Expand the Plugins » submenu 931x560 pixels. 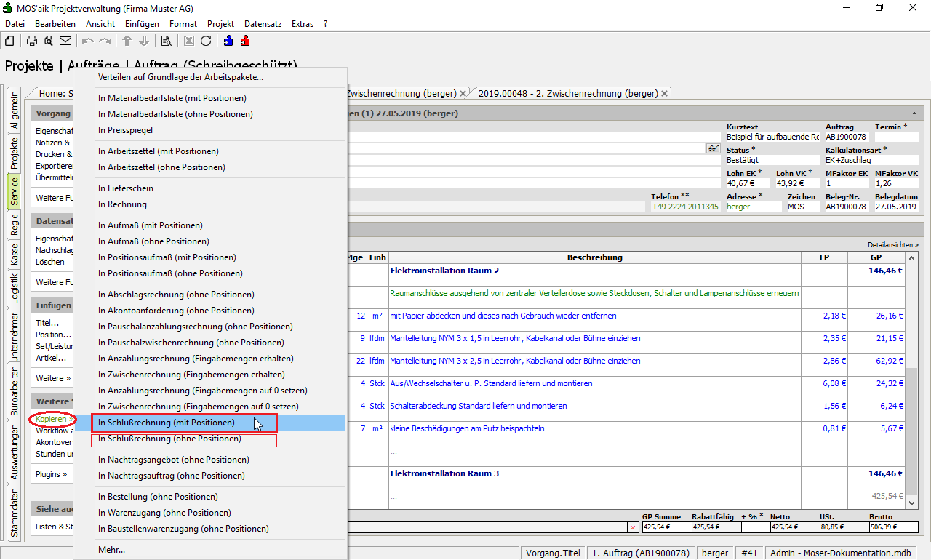51,475
